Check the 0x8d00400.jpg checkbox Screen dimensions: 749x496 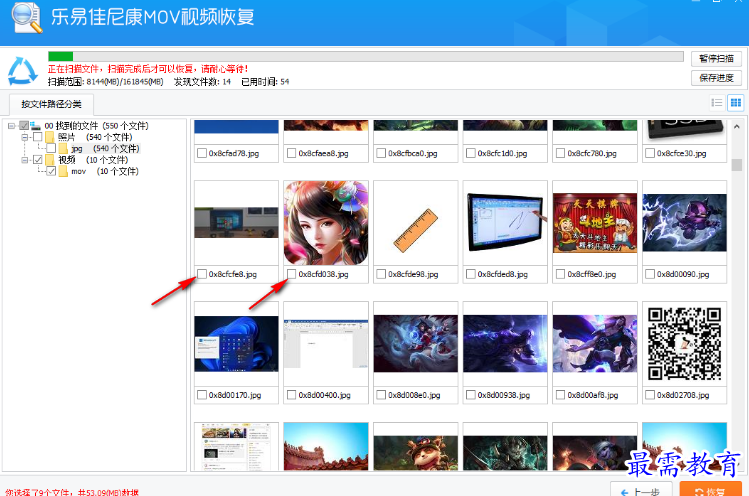291,395
